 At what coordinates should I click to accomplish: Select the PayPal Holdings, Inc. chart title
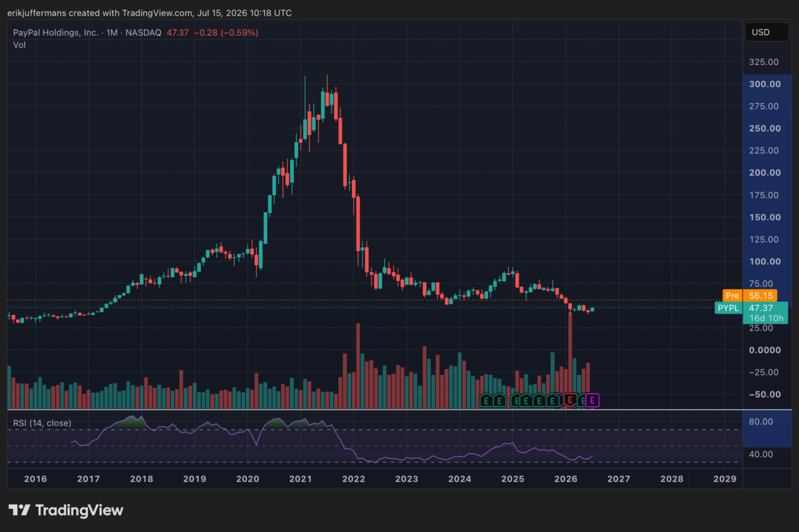coord(55,33)
